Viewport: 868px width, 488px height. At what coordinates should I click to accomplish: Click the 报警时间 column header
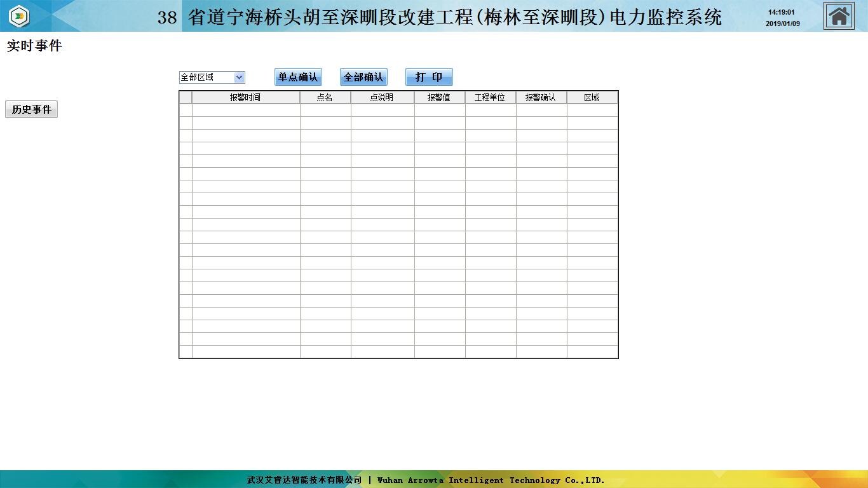pos(245,97)
